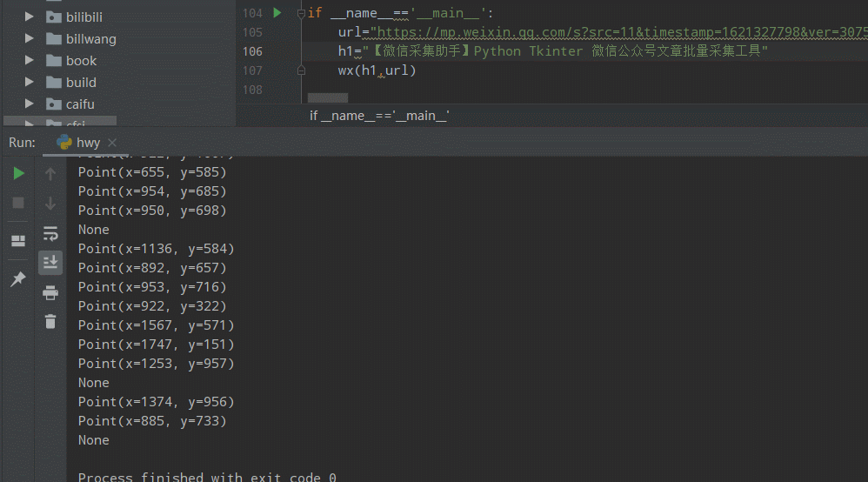Click the wx(h1,url) call on line 107
The height and width of the screenshot is (482, 868).
(377, 70)
